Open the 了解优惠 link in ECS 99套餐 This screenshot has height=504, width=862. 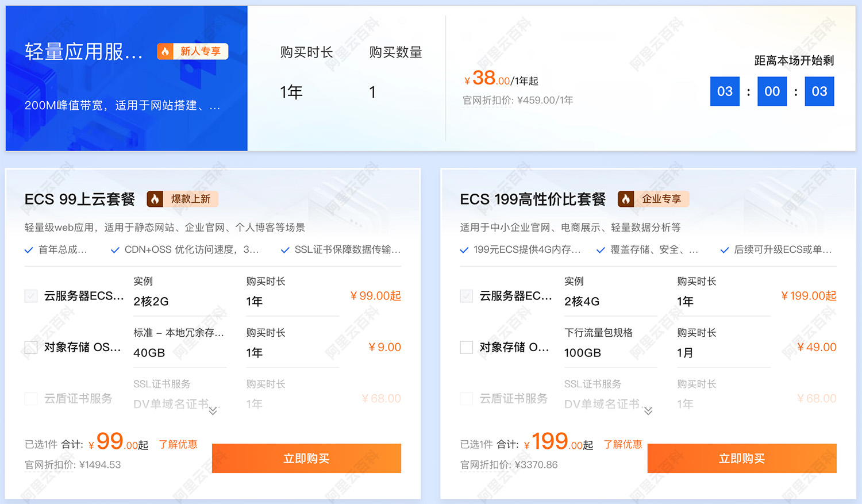click(178, 444)
